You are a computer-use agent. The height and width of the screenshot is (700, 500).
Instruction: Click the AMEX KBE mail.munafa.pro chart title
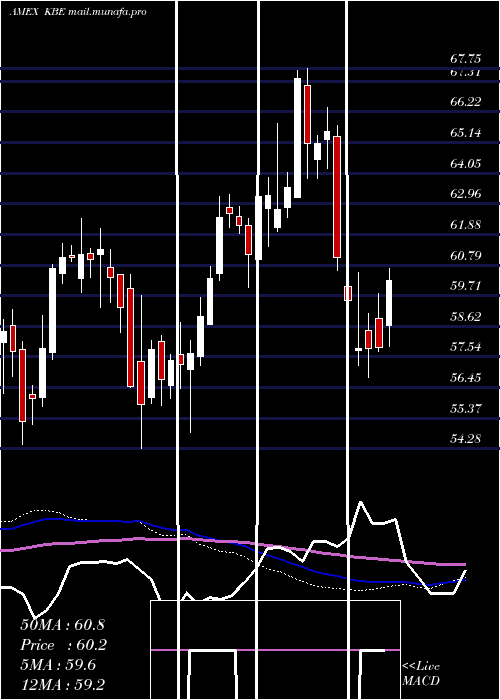pyautogui.click(x=78, y=12)
